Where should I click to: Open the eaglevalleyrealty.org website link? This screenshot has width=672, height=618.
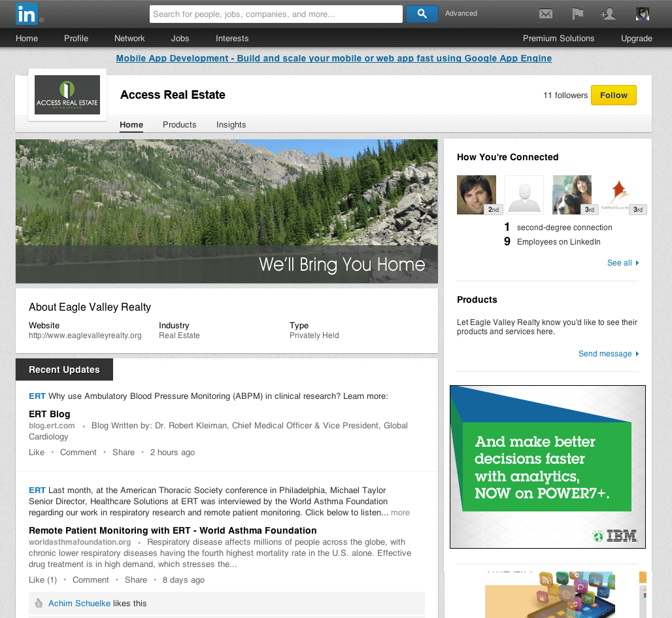(85, 335)
